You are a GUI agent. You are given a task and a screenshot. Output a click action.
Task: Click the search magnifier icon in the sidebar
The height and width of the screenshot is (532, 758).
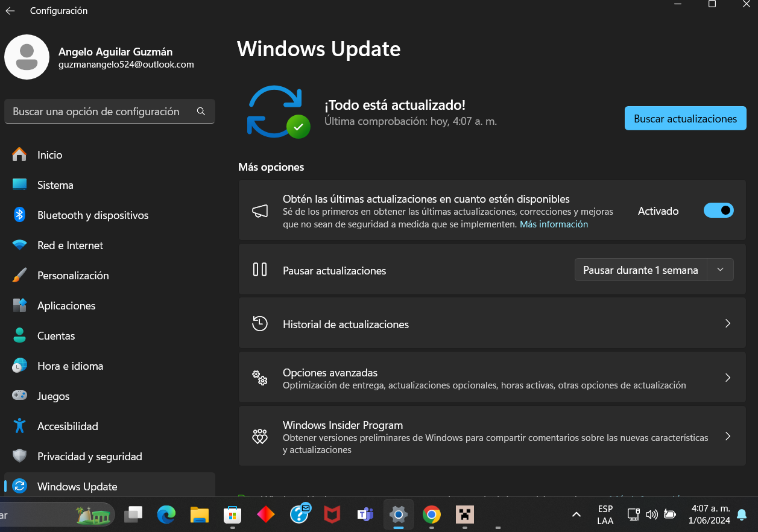click(201, 112)
